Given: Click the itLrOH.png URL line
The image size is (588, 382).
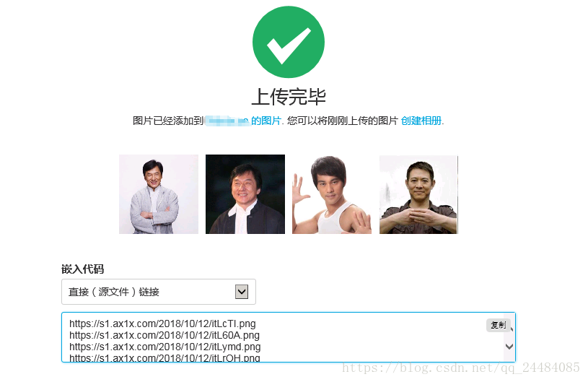Looking at the screenshot, I should [164, 357].
